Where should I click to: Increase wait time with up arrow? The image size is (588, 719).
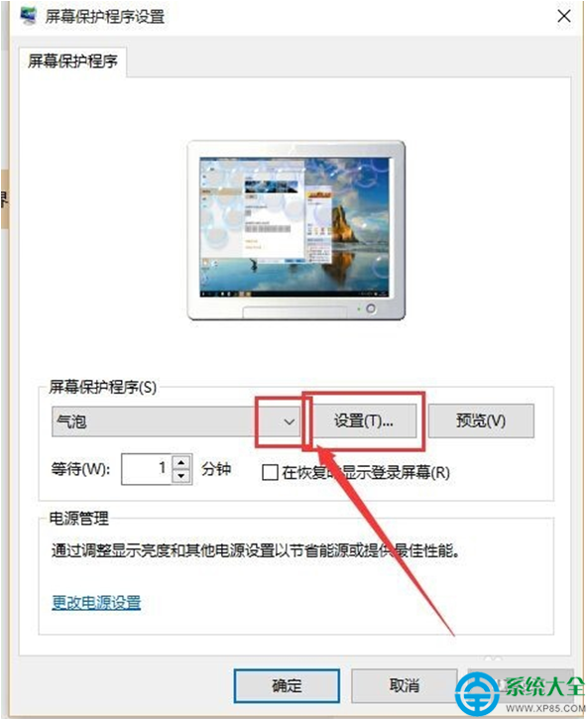tap(181, 462)
